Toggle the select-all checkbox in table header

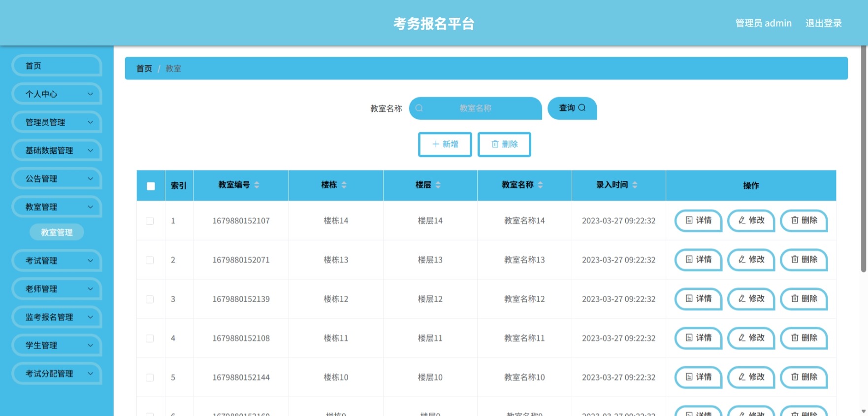coord(151,186)
